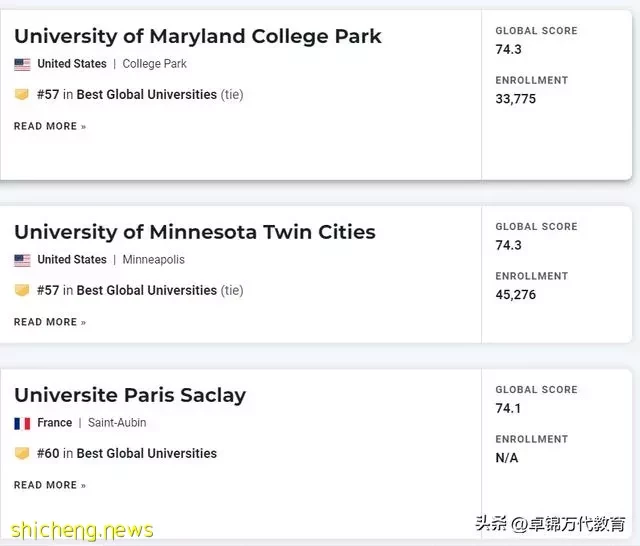Viewport: 640px width, 546px height.
Task: Click Read More under Minnesota Twin Cities
Action: (x=50, y=322)
